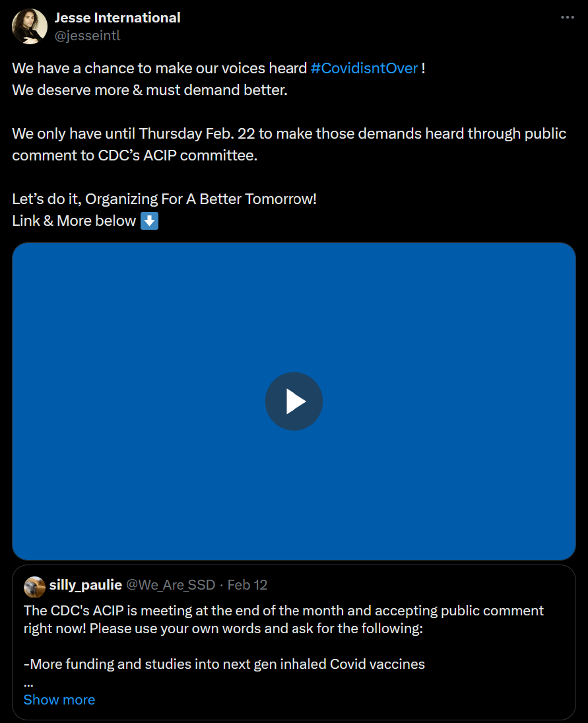Expand the quoted tweet with Show more

(x=59, y=699)
